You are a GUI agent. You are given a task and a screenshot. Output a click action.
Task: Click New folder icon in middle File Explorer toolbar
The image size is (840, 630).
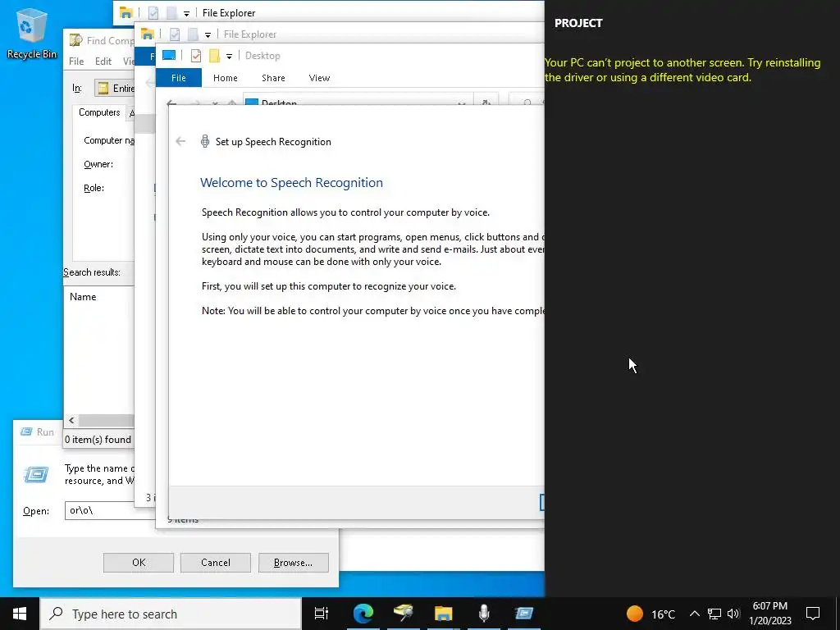pyautogui.click(x=193, y=34)
